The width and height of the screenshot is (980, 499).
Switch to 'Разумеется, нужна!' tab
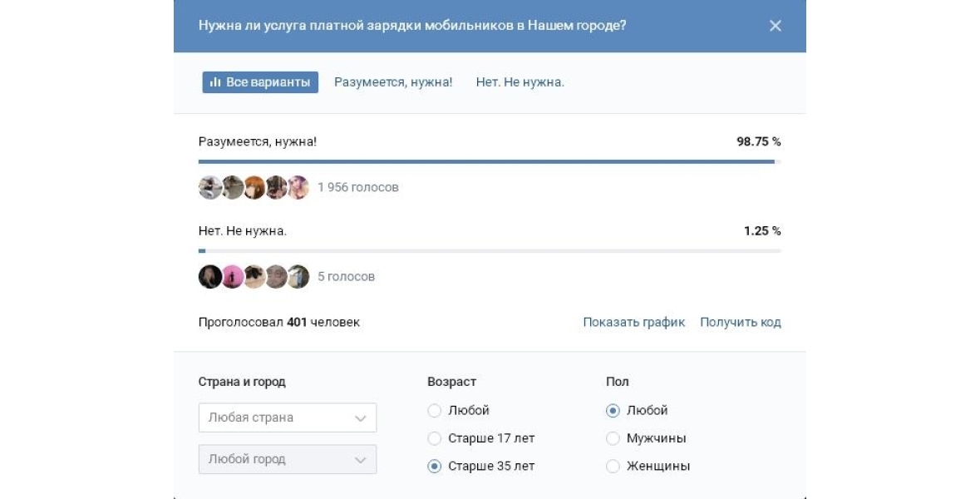point(393,82)
